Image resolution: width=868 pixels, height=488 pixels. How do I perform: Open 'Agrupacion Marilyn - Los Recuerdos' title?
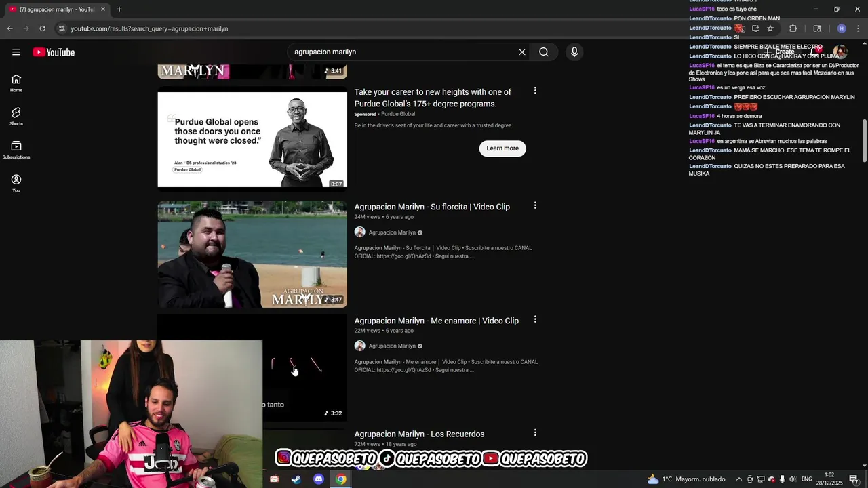click(419, 434)
